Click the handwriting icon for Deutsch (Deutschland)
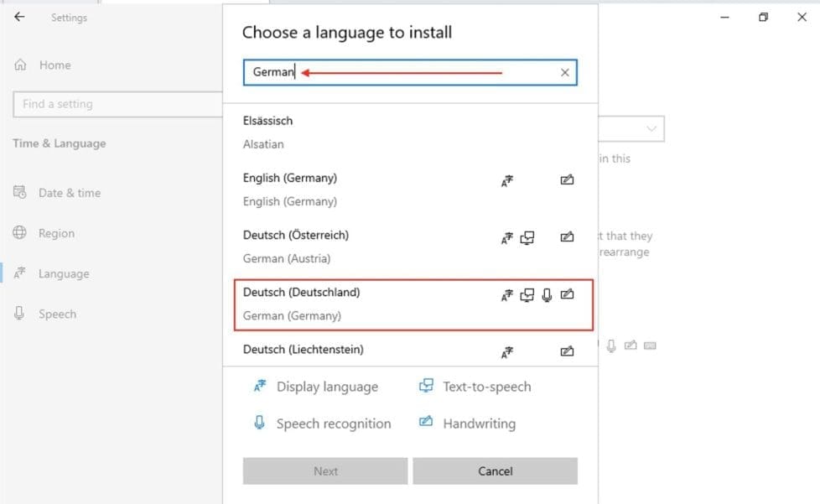The image size is (820, 504). (567, 294)
